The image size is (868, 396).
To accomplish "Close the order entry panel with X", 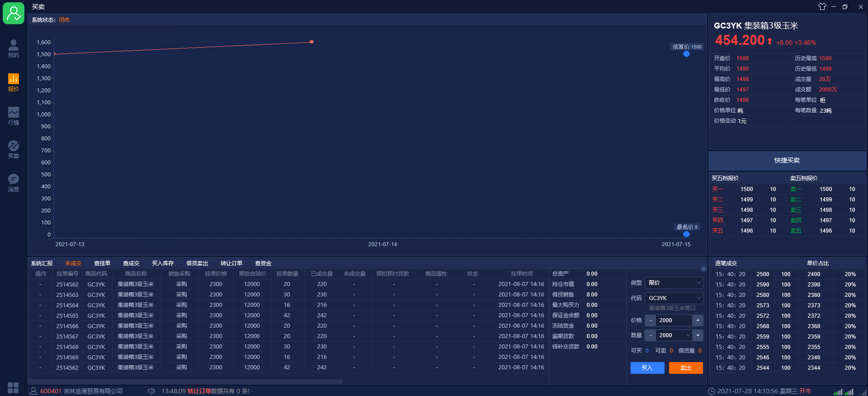I will point(703,269).
